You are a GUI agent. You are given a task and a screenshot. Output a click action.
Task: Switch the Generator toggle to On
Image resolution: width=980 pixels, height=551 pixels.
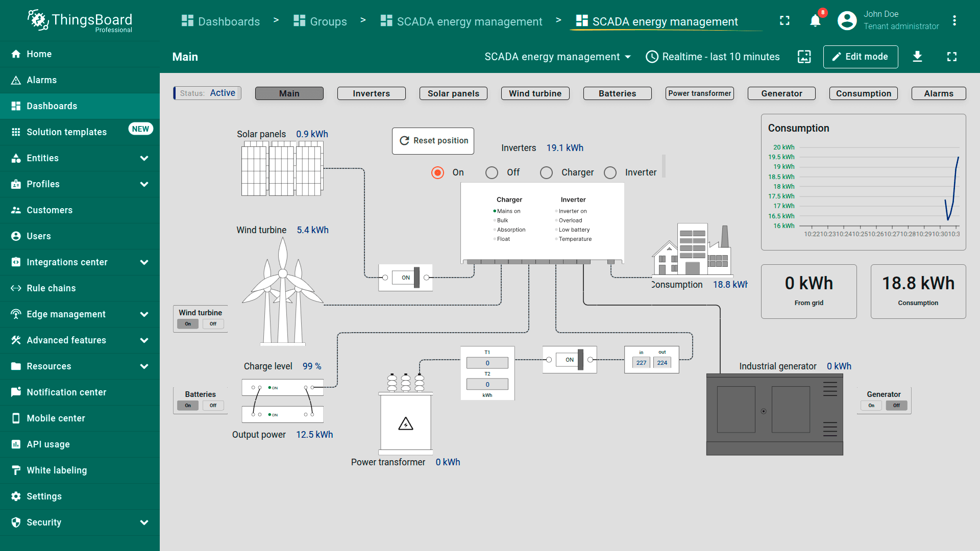[871, 406]
